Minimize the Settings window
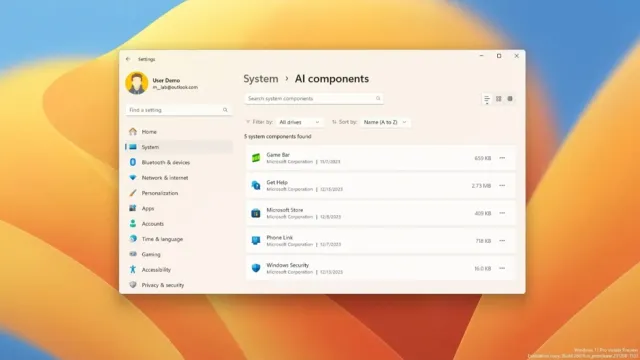This screenshot has width=640, height=360. tap(482, 56)
